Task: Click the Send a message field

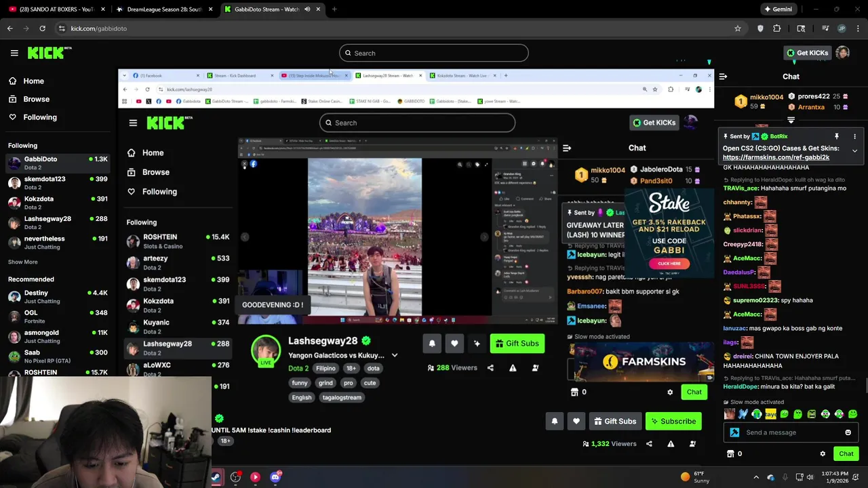Action: tap(792, 432)
